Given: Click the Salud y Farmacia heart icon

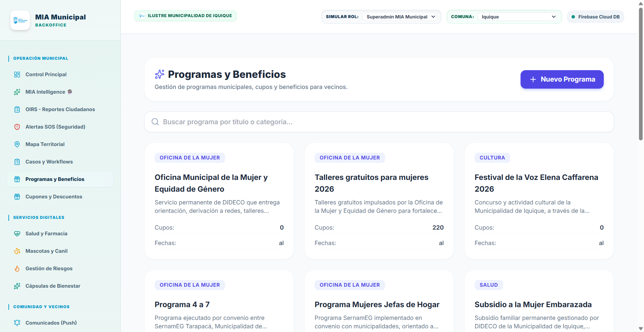Looking at the screenshot, I should click(17, 234).
